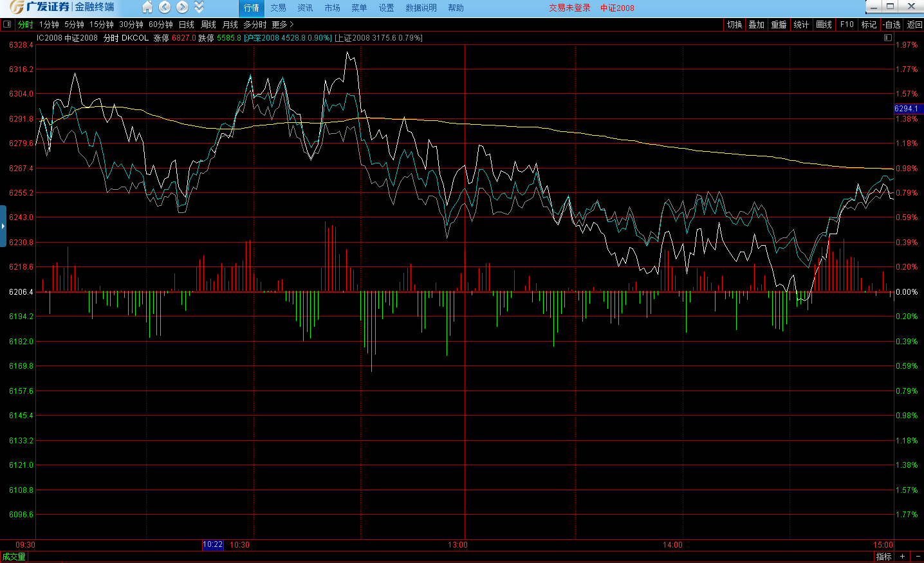Open the 交易 menu

point(278,8)
